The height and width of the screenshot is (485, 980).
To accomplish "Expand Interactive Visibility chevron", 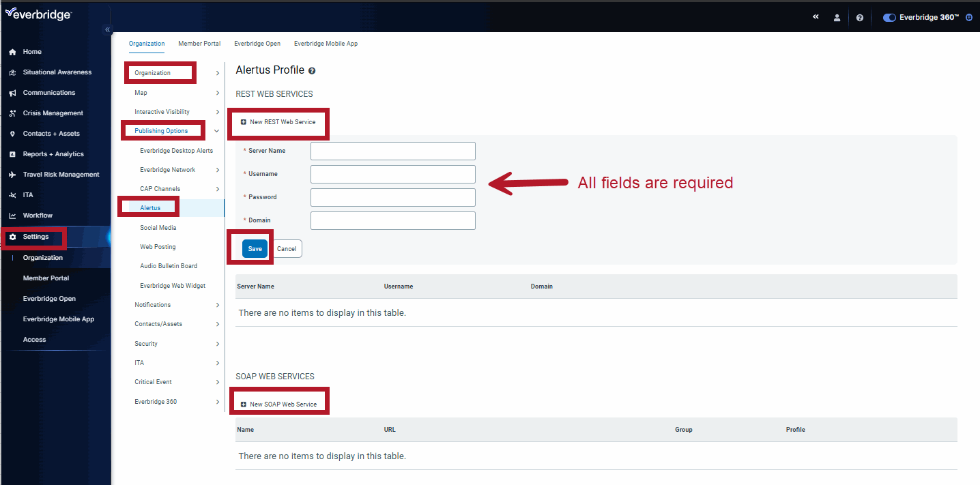I will (x=218, y=112).
